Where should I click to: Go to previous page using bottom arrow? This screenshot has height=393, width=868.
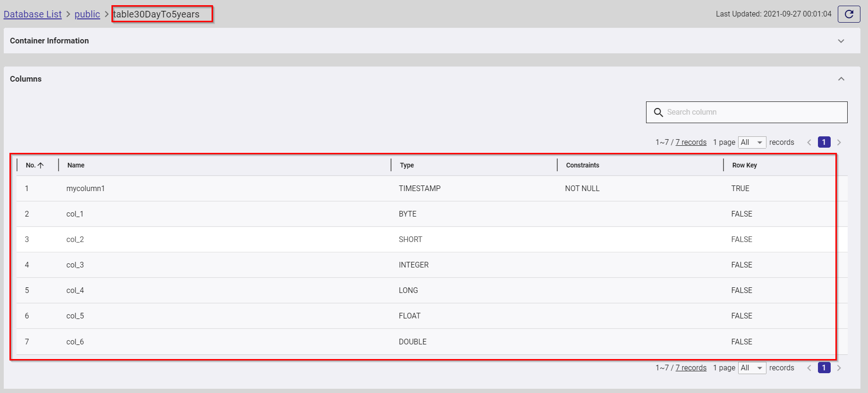click(809, 368)
